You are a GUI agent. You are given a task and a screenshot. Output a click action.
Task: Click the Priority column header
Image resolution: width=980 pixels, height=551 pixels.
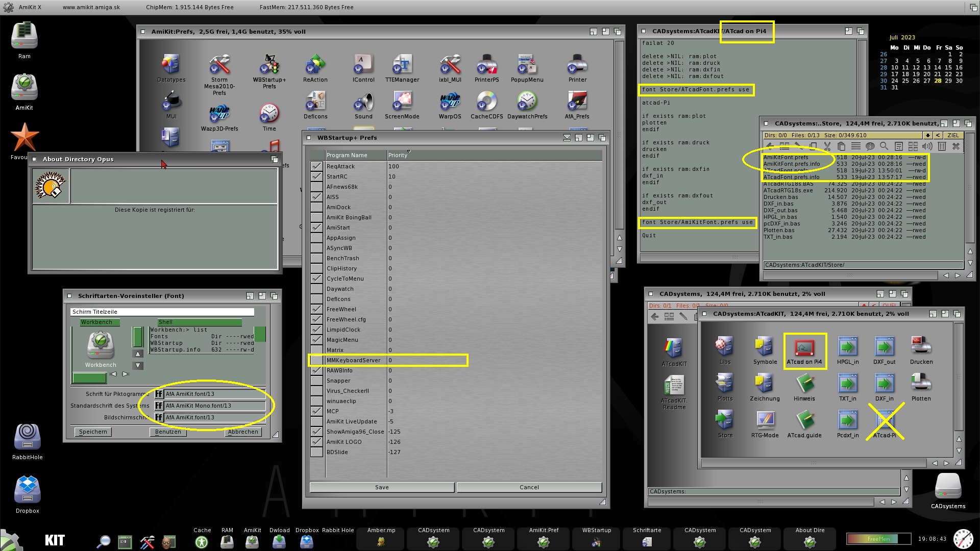tap(398, 155)
